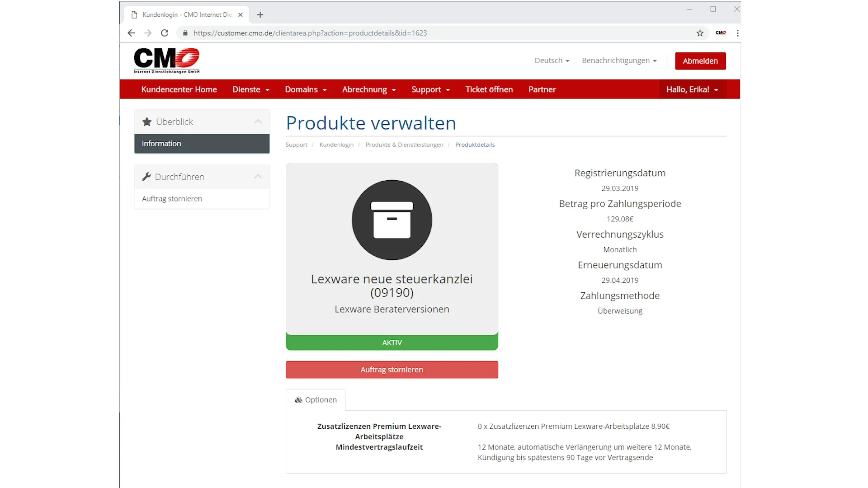
Task: Click the browser forward arrow
Action: click(148, 33)
